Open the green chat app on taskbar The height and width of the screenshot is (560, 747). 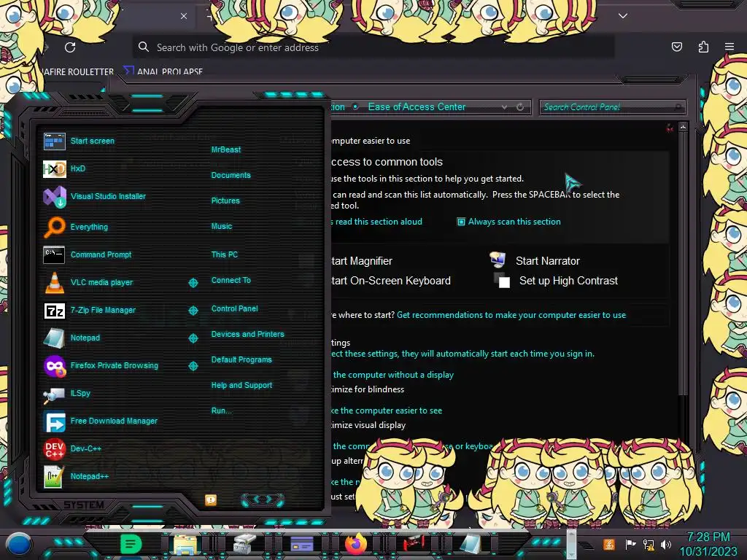(x=131, y=543)
